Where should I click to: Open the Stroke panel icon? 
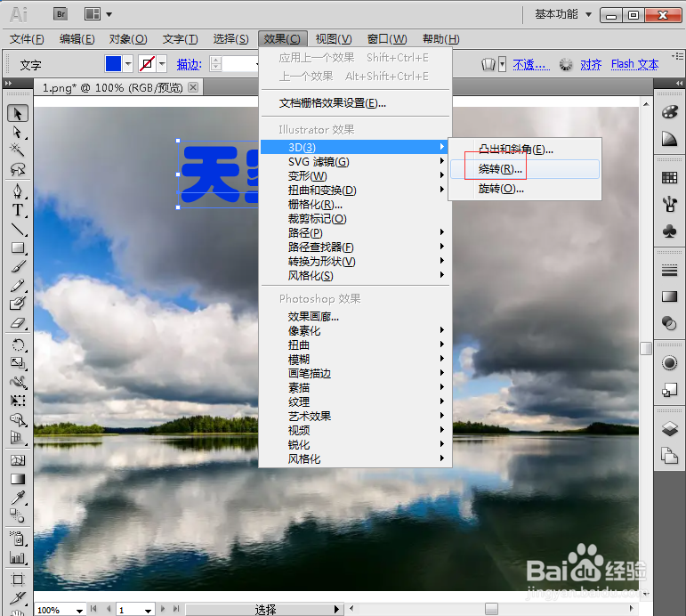669,271
